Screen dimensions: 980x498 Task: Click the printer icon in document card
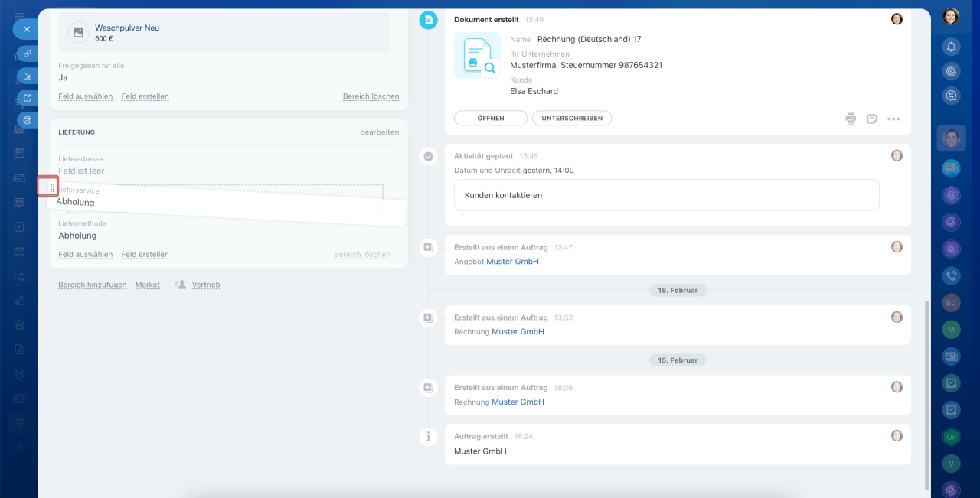pyautogui.click(x=851, y=119)
